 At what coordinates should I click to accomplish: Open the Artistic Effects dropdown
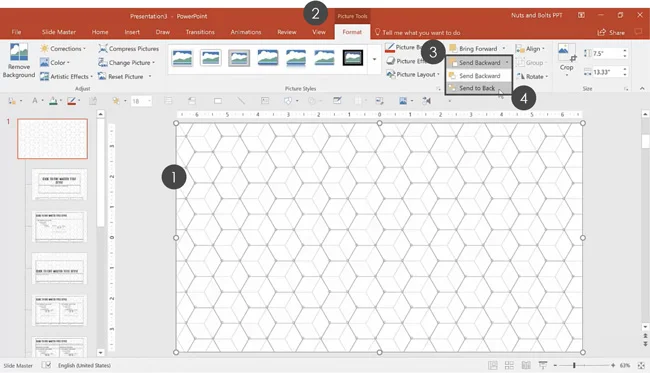point(66,76)
